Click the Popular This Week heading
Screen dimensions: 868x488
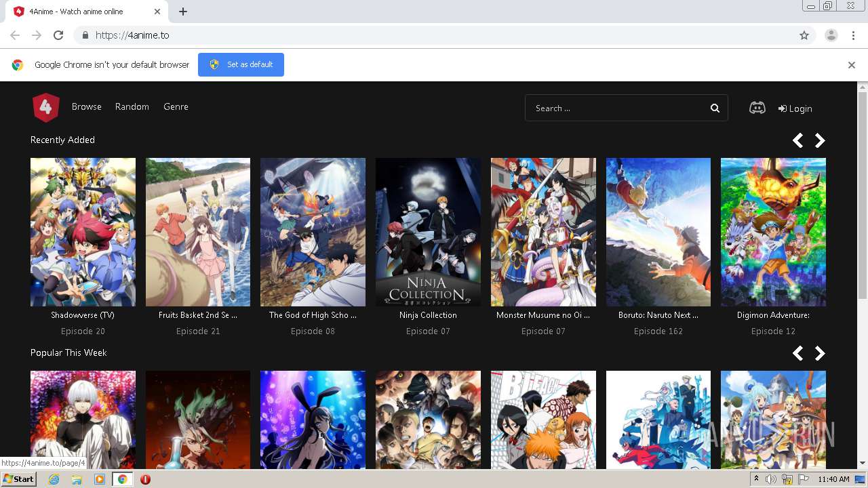point(68,353)
